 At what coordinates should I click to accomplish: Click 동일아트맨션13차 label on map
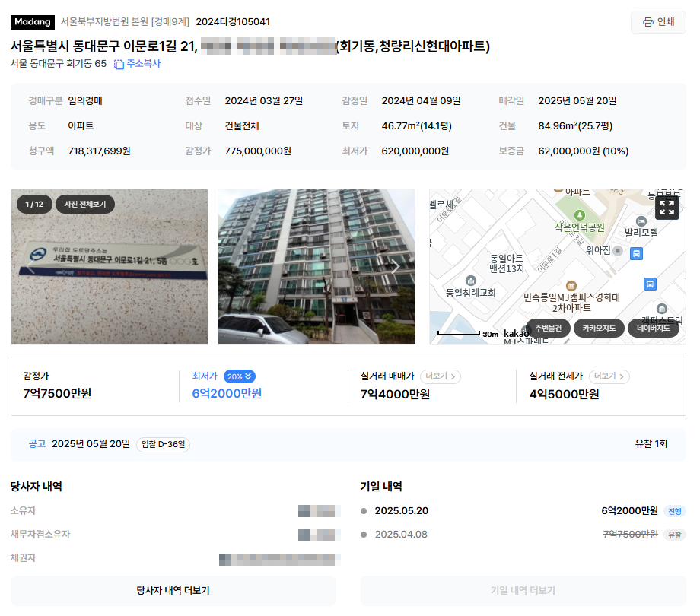(507, 264)
